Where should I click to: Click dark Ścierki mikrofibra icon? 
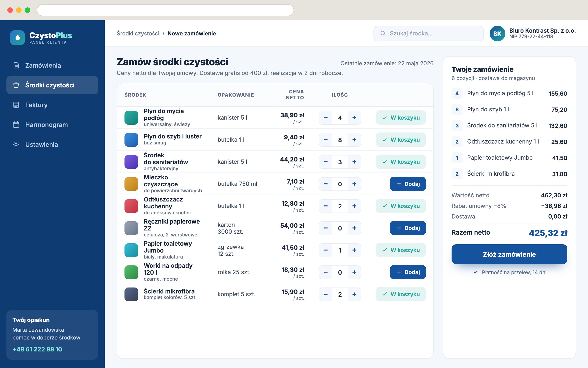tap(131, 294)
